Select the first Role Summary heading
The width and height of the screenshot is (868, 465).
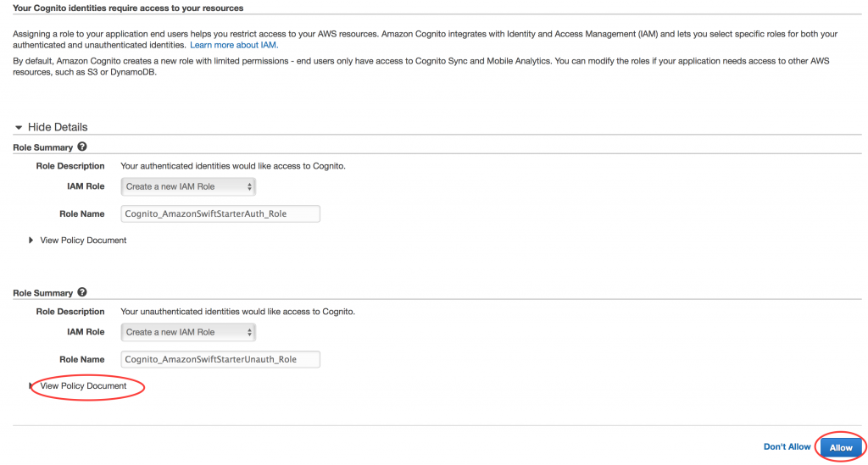tap(42, 147)
